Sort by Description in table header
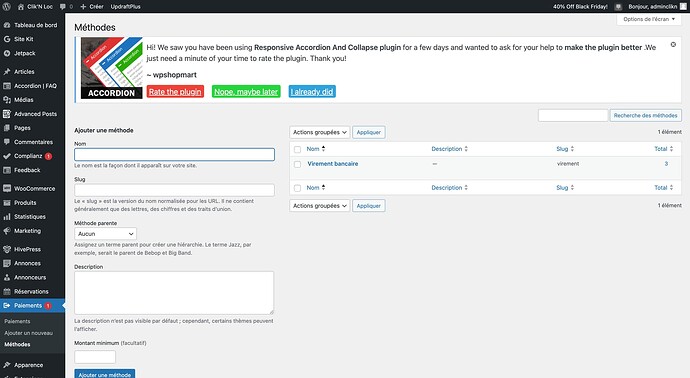Viewport: 690px width, 378px height. coord(450,149)
